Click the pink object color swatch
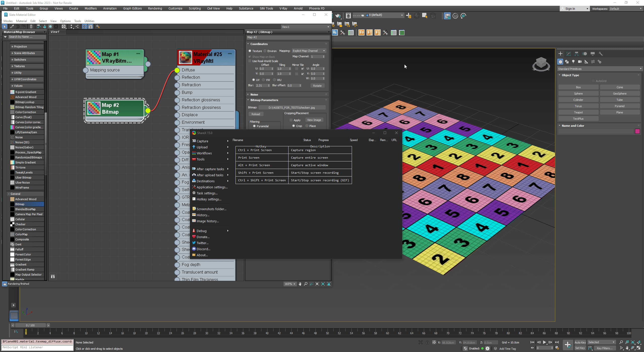Screen dimensions: 644x352 (637, 131)
